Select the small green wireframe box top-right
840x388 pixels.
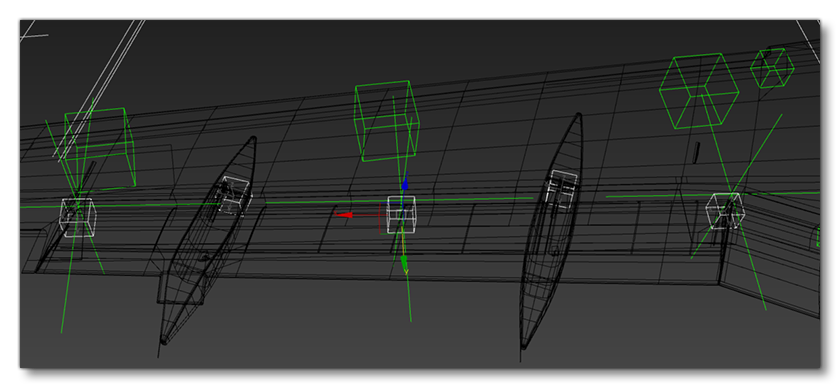pos(772,68)
